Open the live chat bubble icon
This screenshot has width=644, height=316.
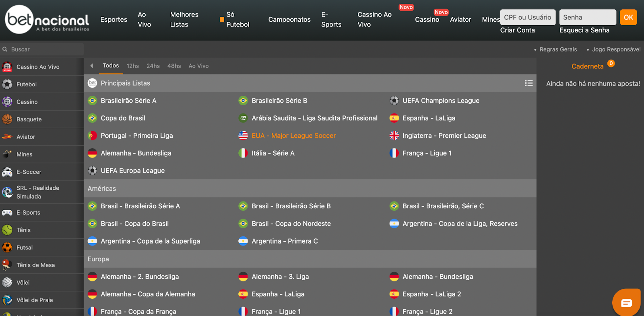626,302
